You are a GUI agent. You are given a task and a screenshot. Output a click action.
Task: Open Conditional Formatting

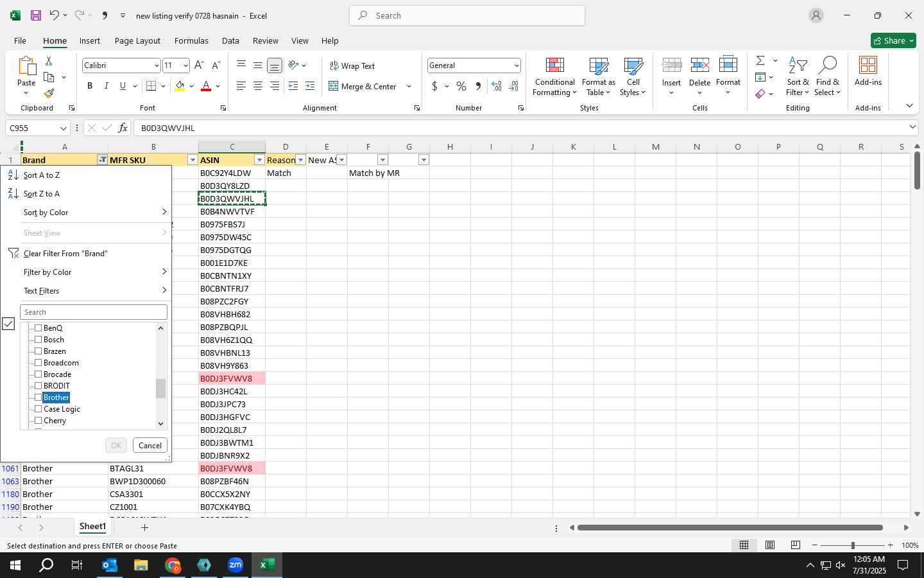(x=555, y=77)
